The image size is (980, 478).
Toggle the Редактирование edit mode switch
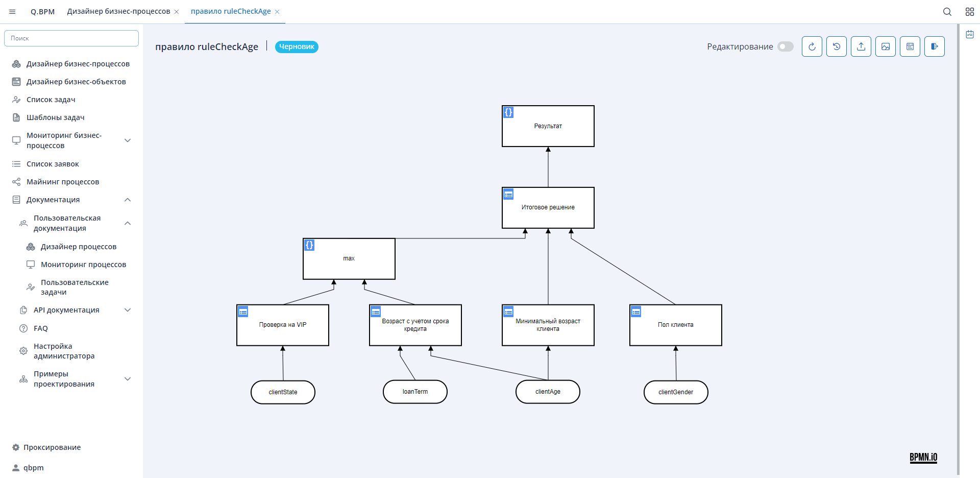click(786, 46)
